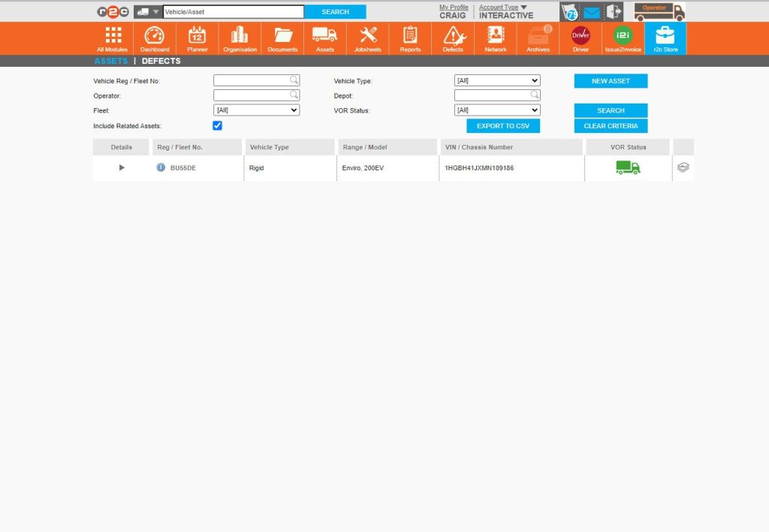This screenshot has height=532, width=769.
Task: Open the Dashboard module
Action: tap(155, 38)
